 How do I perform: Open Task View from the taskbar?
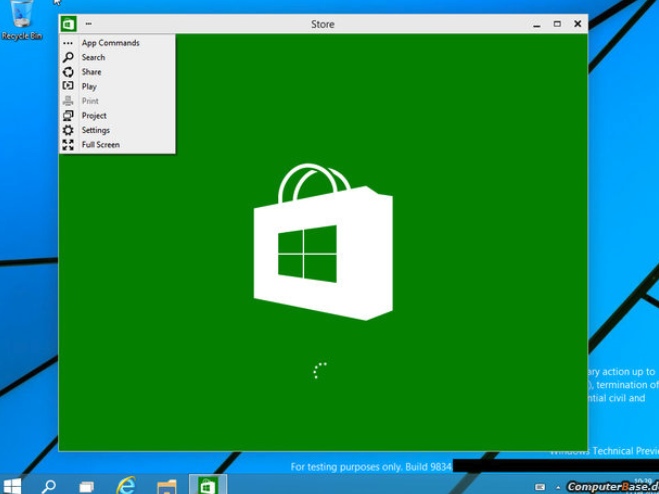tap(86, 486)
